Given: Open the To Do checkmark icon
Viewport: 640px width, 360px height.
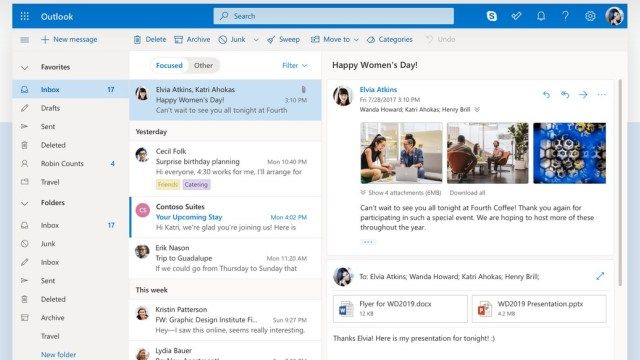Looking at the screenshot, I should coord(516,16).
